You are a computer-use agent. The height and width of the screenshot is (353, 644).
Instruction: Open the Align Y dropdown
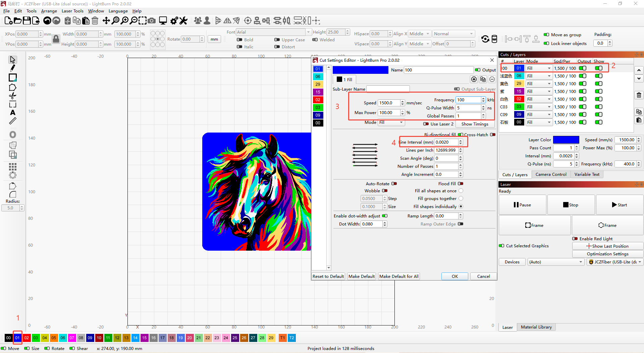tap(419, 44)
